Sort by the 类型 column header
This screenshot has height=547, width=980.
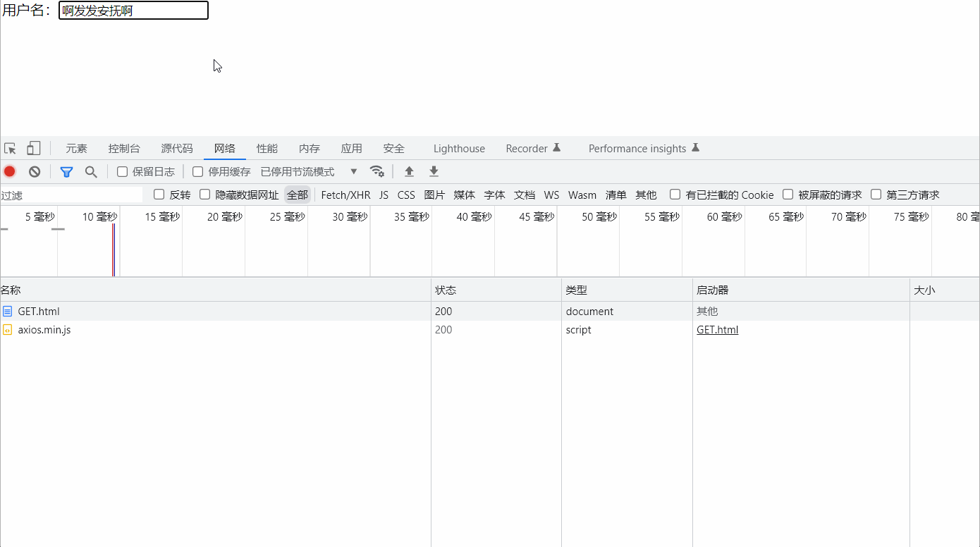coord(627,290)
